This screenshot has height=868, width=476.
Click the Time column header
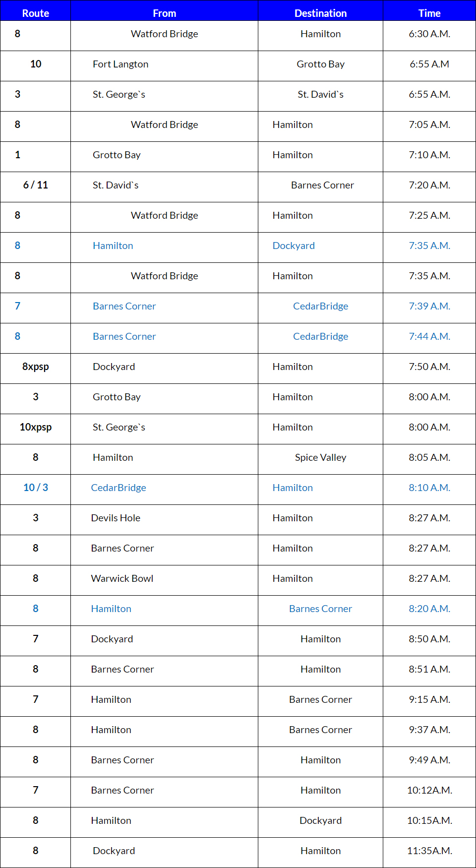point(429,13)
